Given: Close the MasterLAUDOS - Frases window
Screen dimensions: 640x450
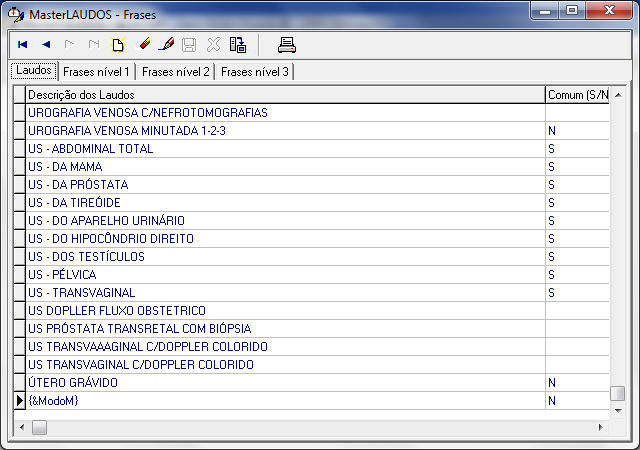Looking at the screenshot, I should tap(609, 11).
